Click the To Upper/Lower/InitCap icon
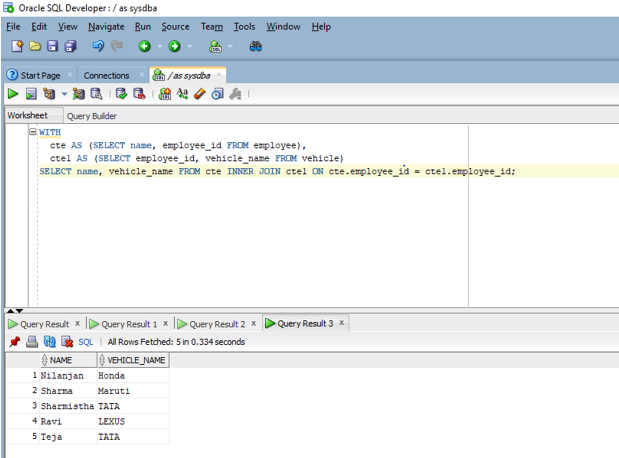This screenshot has width=619, height=458. click(x=182, y=94)
